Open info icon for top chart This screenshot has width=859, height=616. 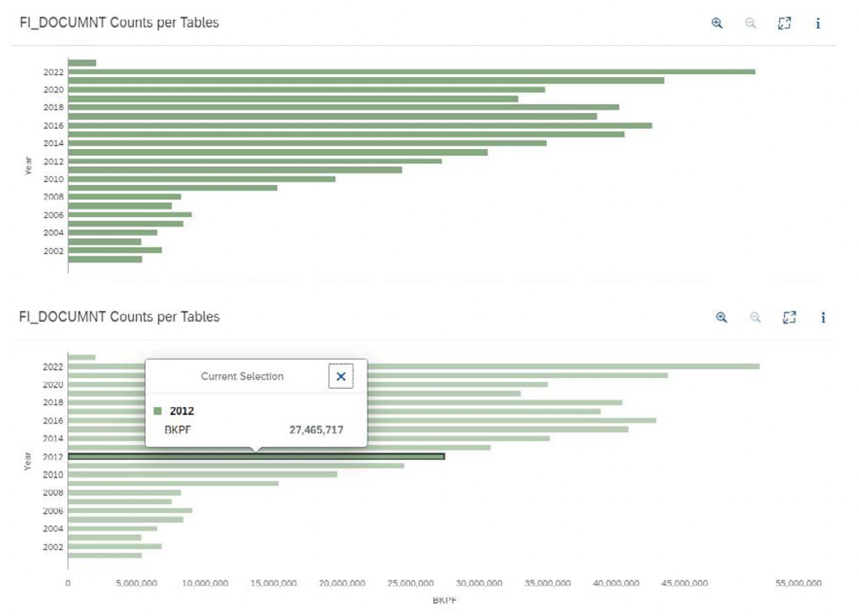point(818,23)
